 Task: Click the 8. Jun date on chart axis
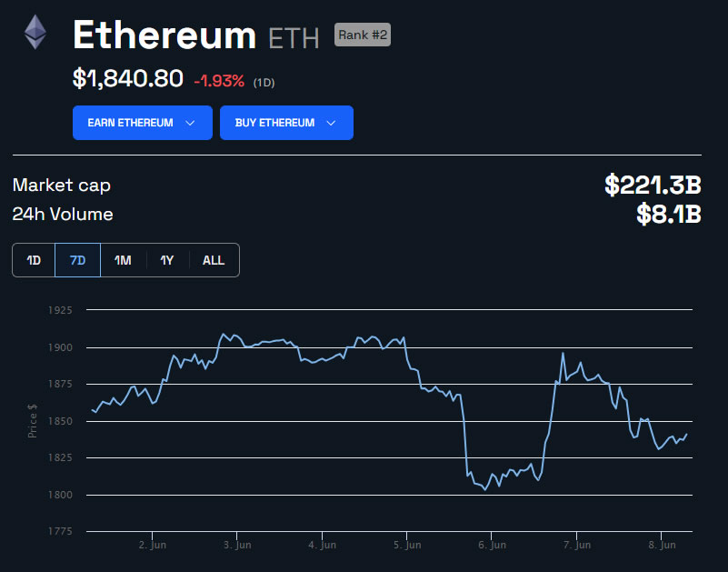pyautogui.click(x=662, y=546)
